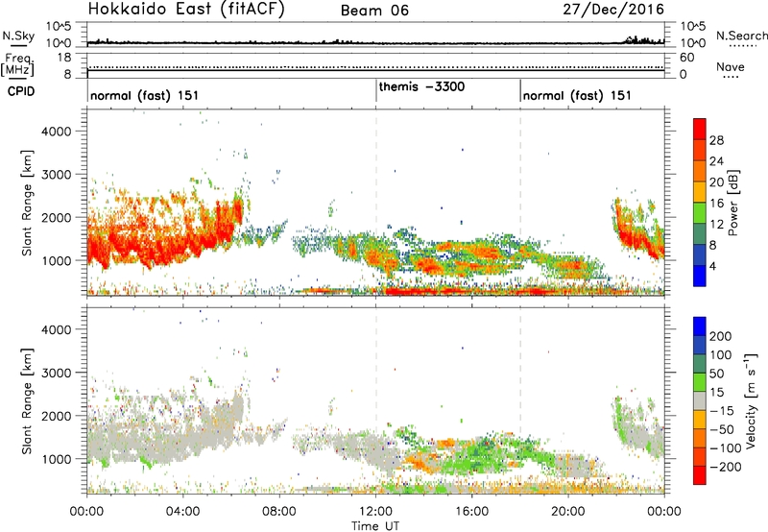Click "Slant Range [km]" label of power panel
Viewport: 768px width, 532px height.
click(27, 203)
